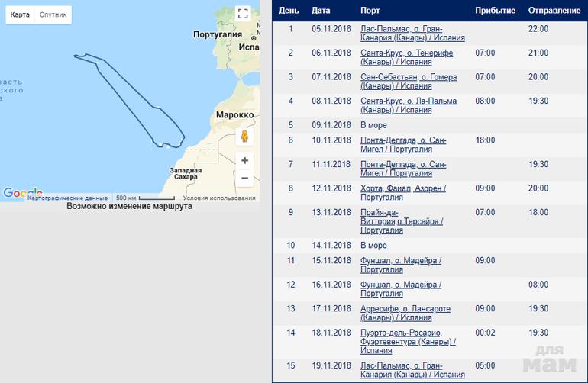
Task: Click the Street View pegman icon
Action: 244,137
